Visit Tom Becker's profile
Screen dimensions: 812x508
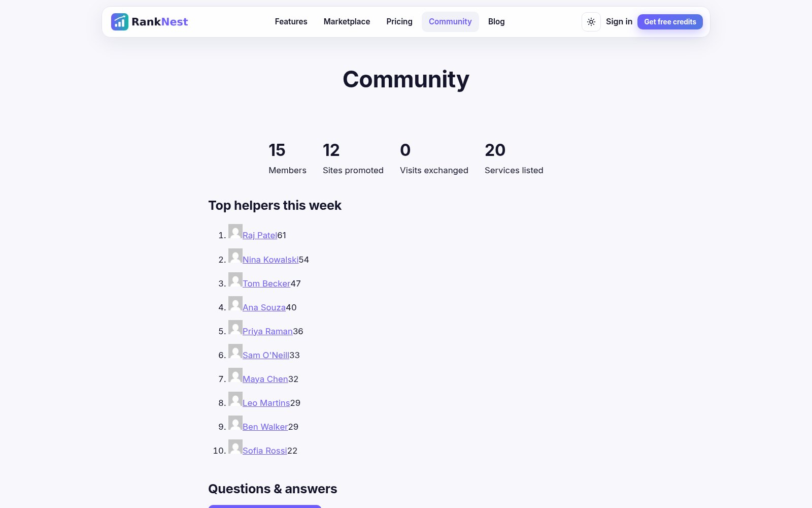[x=266, y=283]
